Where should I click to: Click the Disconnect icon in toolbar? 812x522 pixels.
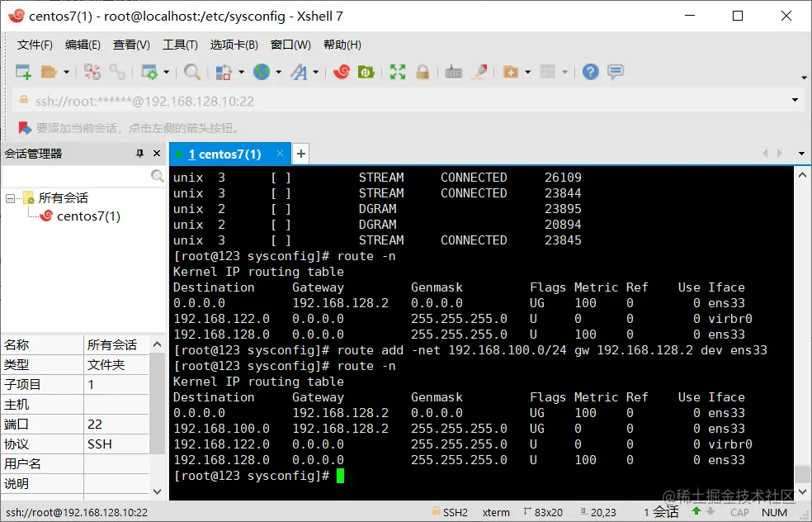(x=92, y=72)
